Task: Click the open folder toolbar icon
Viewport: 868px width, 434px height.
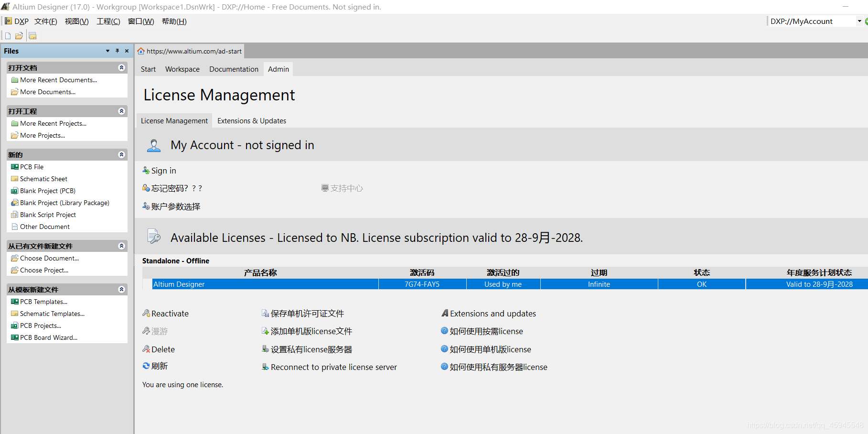Action: click(19, 36)
